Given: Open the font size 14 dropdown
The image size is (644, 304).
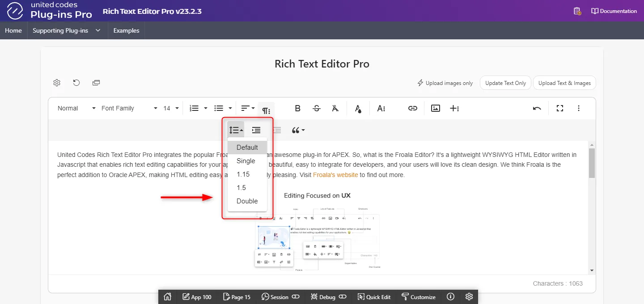Looking at the screenshot, I should point(171,108).
